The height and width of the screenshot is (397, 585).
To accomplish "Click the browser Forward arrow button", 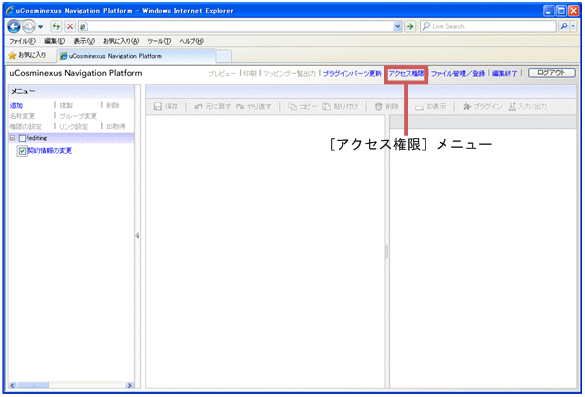I will (29, 26).
